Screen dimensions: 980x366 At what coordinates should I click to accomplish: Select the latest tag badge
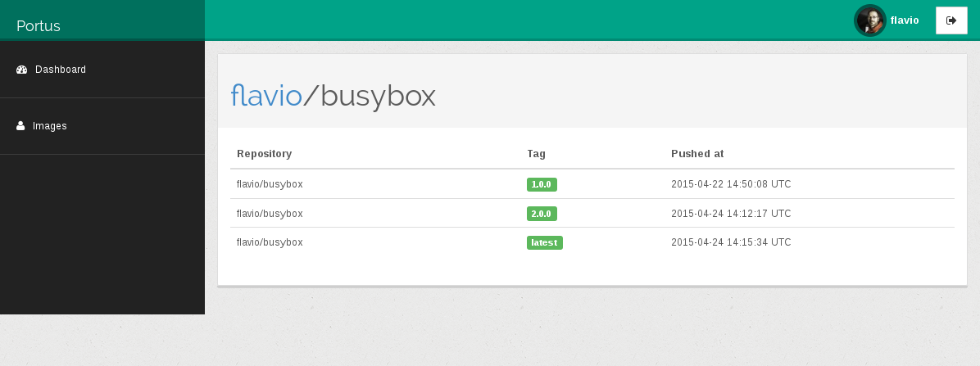544,242
